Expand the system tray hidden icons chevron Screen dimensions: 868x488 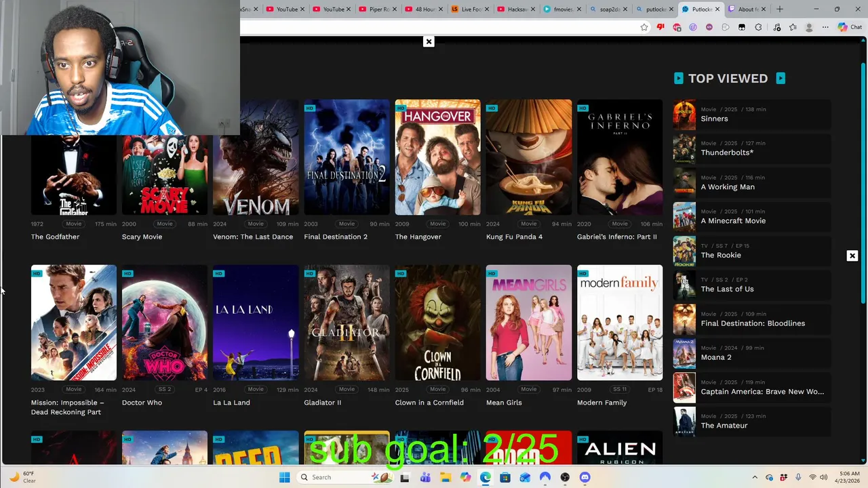[755, 477]
